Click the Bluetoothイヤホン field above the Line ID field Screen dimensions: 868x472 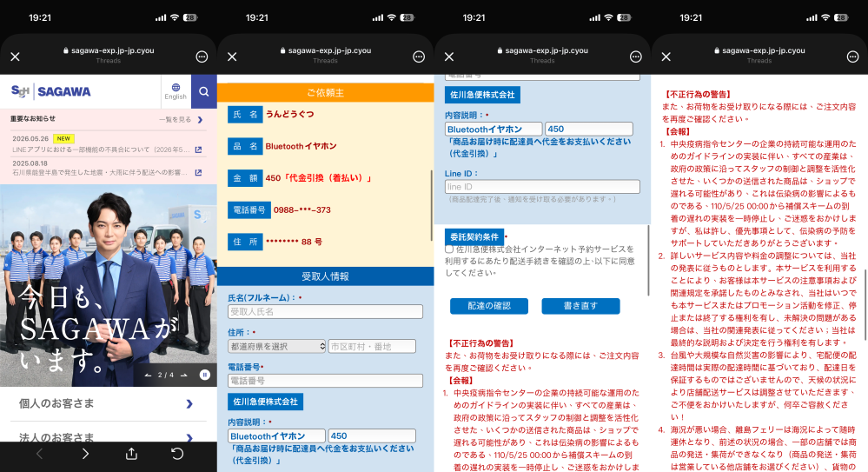tap(494, 129)
